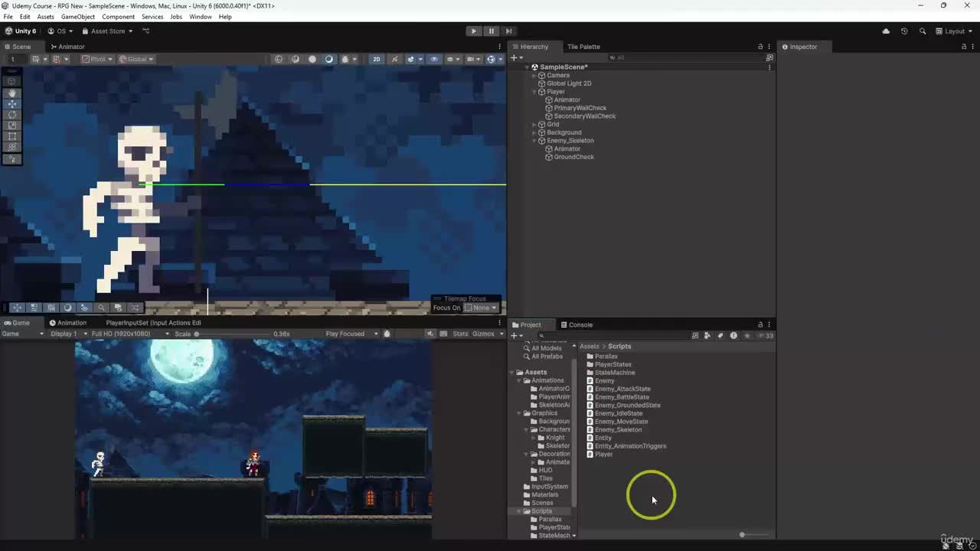Select Enemy_Skeleton in the Hierarchy
The height and width of the screenshot is (551, 980).
coord(570,141)
